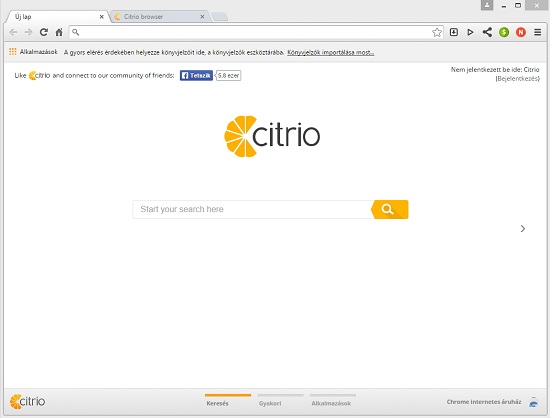Screen dimensions: 550x418
Task: Minimize the browser window
Action: (x=504, y=6)
